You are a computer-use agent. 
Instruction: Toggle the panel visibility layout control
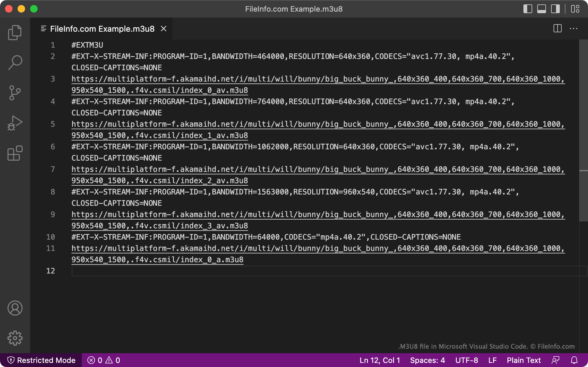point(541,9)
